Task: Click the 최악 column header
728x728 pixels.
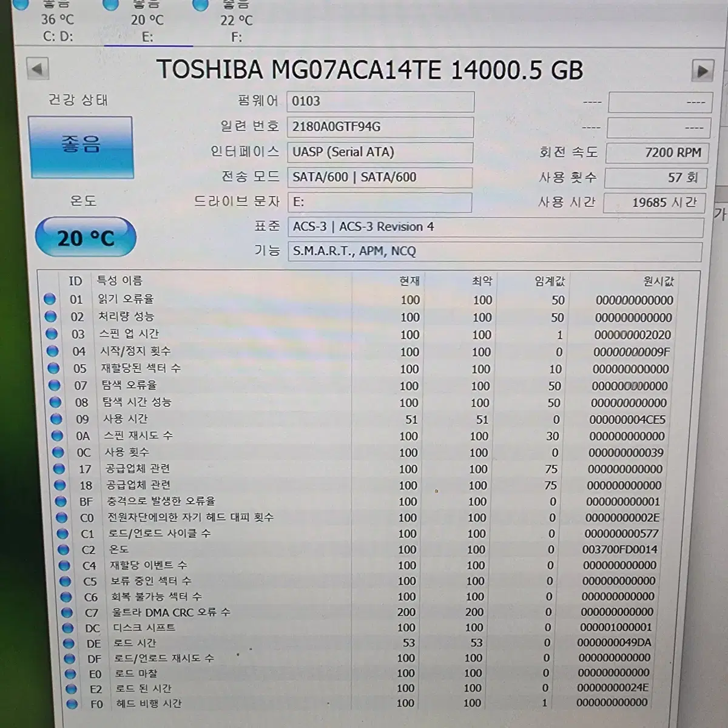Action: pos(482,281)
